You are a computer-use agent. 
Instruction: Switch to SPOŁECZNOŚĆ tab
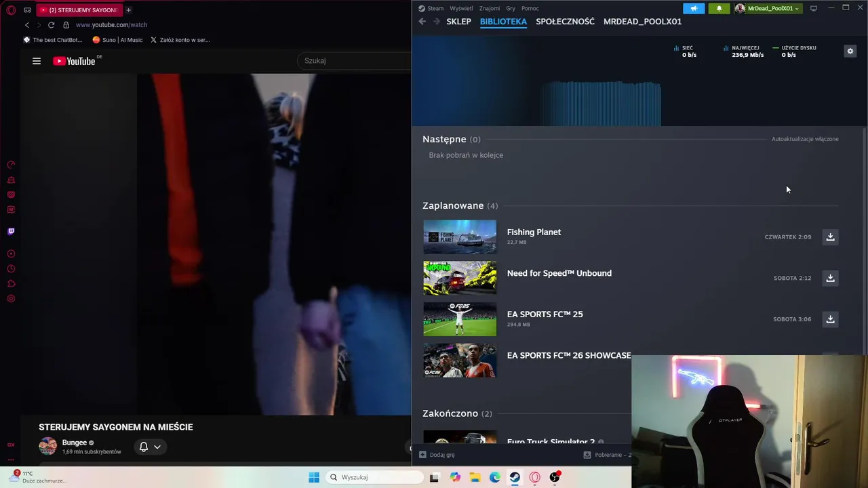point(565,22)
